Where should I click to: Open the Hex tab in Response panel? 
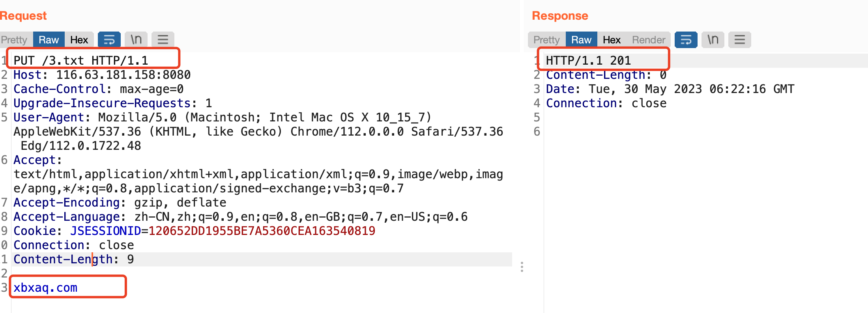coord(612,40)
